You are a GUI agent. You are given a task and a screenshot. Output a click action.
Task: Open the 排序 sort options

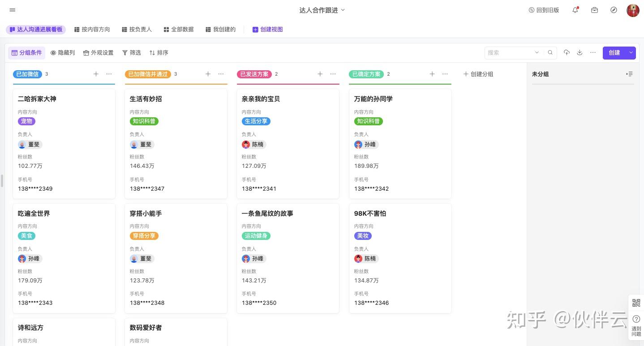click(x=159, y=52)
